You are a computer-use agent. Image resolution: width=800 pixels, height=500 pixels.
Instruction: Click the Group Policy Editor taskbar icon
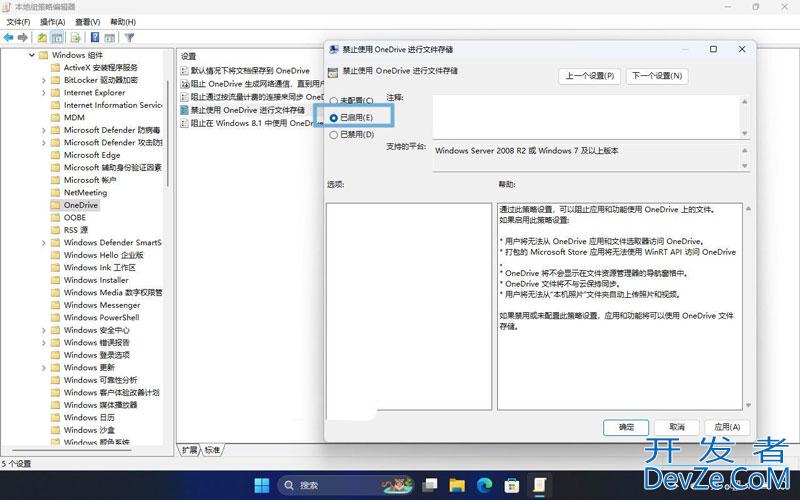[x=539, y=485]
